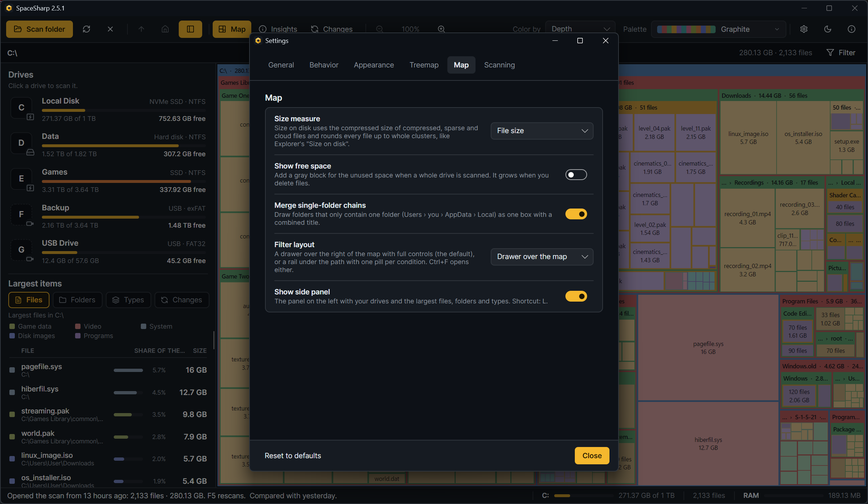
Task: Click the rescan refresh icon in toolbar
Action: pyautogui.click(x=86, y=29)
